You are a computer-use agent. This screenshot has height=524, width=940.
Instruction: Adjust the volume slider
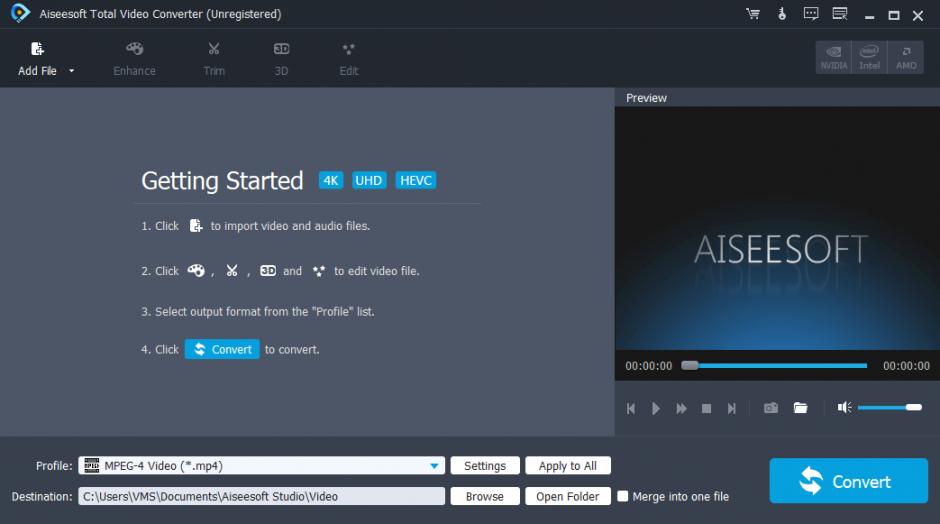890,408
